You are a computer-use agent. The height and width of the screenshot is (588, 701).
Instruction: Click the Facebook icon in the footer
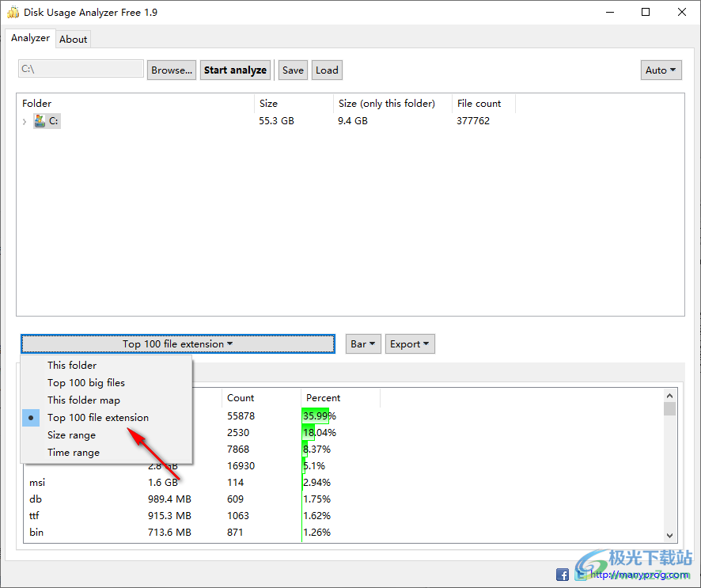[x=562, y=575]
